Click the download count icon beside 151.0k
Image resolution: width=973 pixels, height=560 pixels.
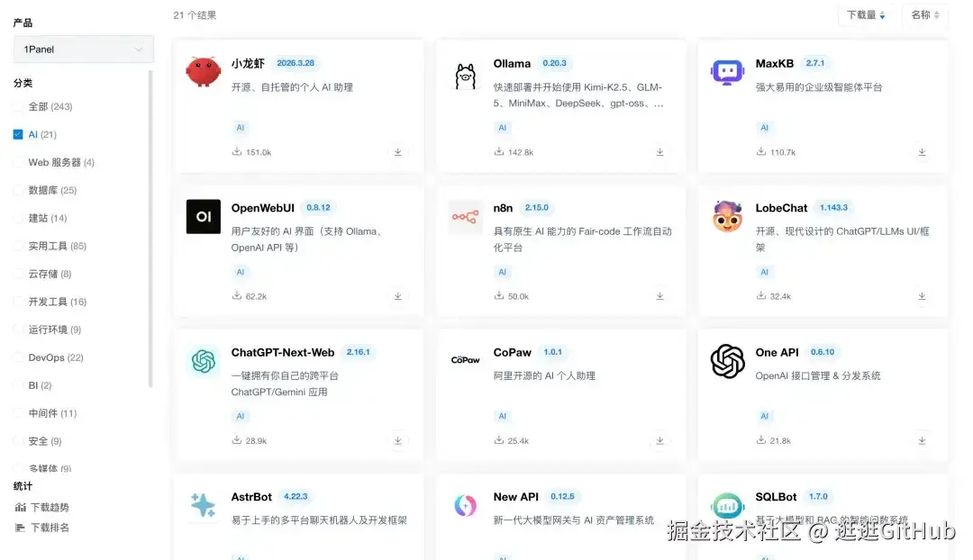tap(236, 151)
